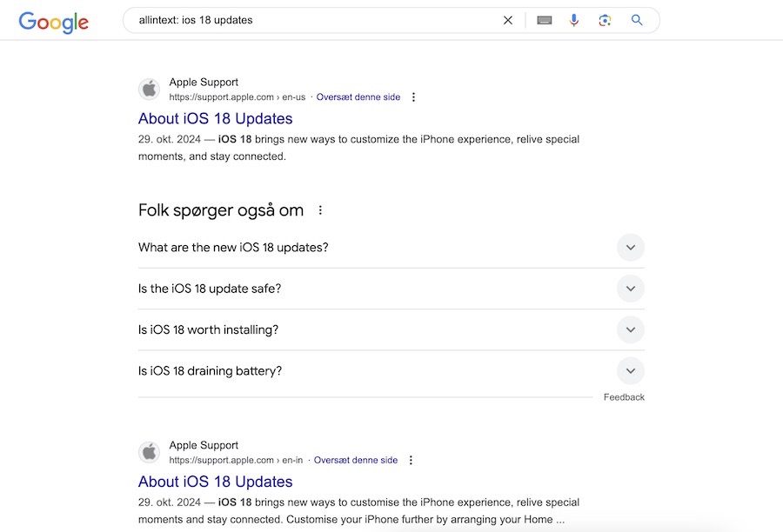Open the second 'About iOS 18 Updates' result

tap(215, 481)
